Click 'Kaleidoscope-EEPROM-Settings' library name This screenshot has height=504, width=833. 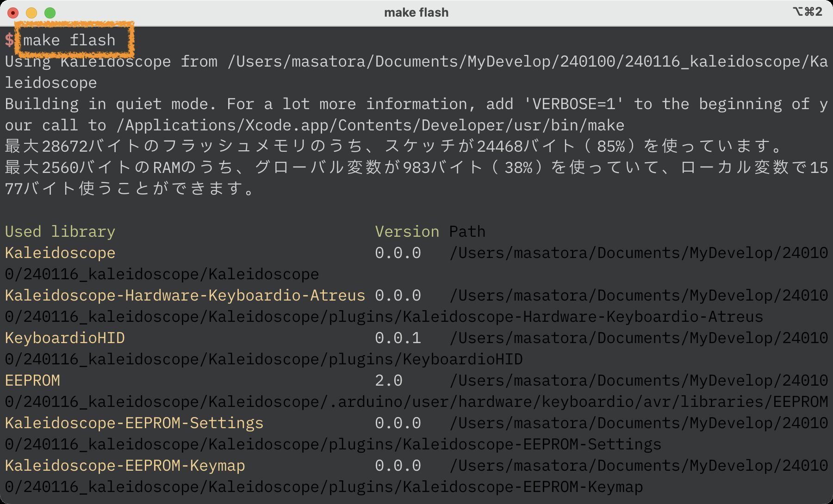[x=134, y=423]
